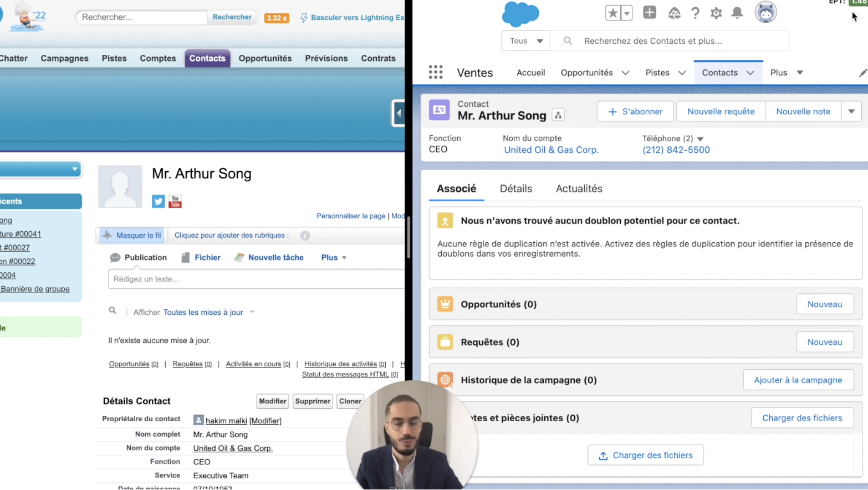
Task: Switch to the Actualités tab
Action: coord(579,188)
